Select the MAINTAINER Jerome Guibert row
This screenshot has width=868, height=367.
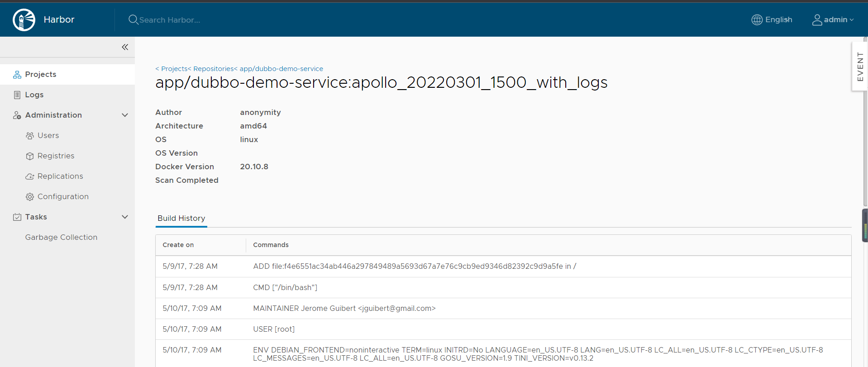coord(503,308)
